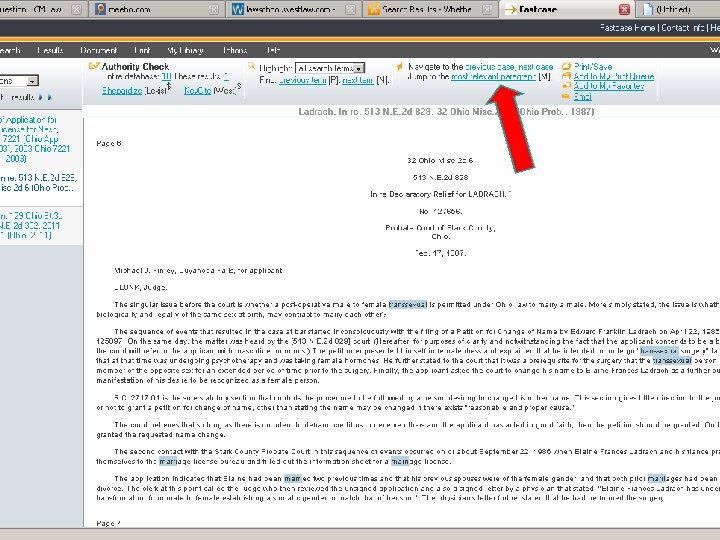Jump to the most relevant paragraph link
Viewport: 720px width, 540px height.
494,76
